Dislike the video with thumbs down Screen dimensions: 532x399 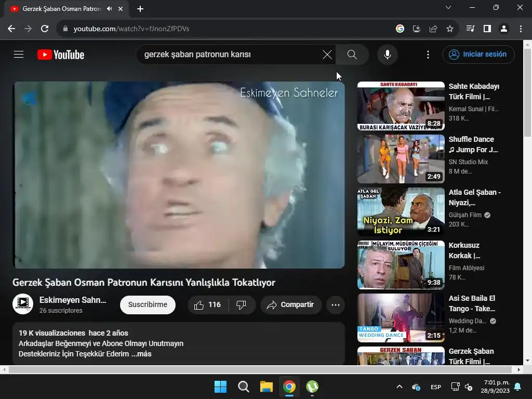tap(241, 304)
